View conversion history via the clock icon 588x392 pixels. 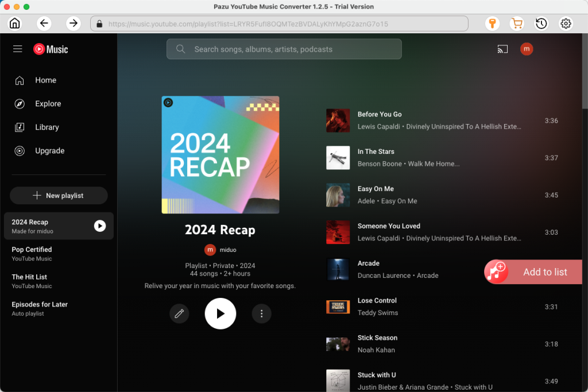click(x=540, y=24)
